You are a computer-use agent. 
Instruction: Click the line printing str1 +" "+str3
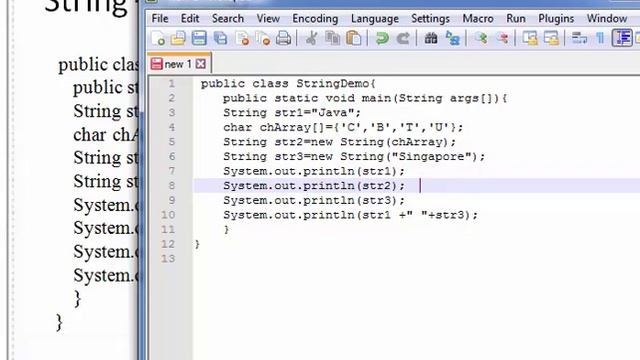(x=350, y=215)
